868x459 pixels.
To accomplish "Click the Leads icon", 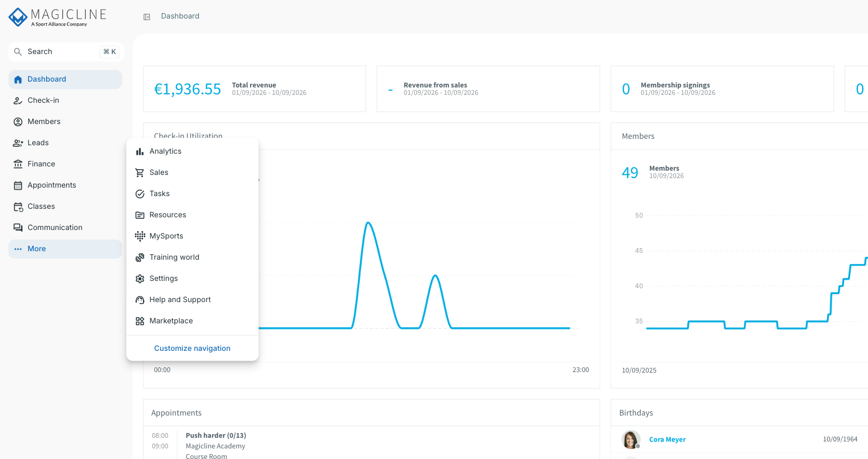I will click(18, 143).
